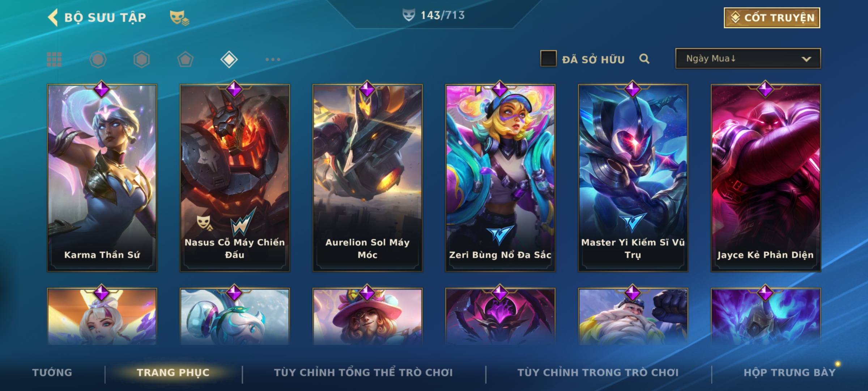Expand sort options via chevron arrow
The height and width of the screenshot is (391, 868).
[x=806, y=59]
